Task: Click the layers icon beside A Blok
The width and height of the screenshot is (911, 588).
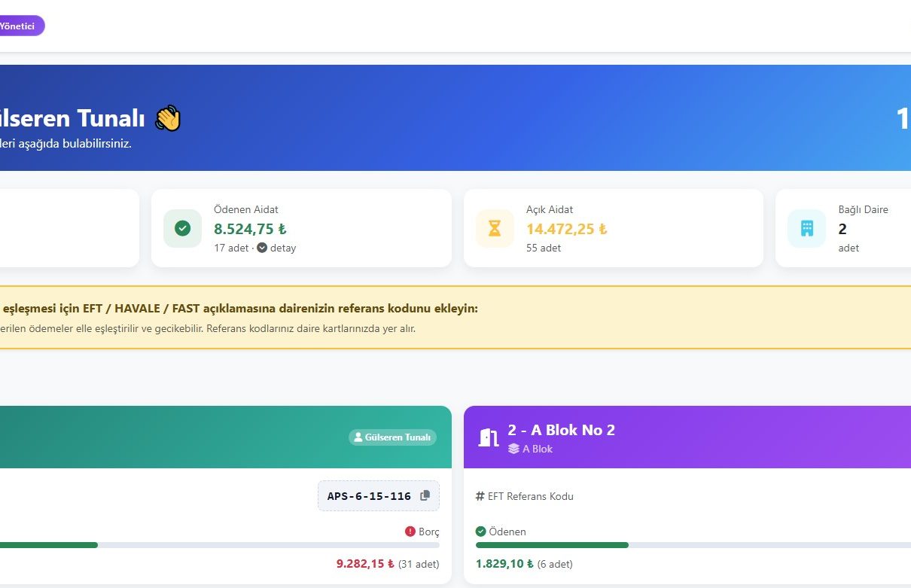Action: tap(513, 449)
